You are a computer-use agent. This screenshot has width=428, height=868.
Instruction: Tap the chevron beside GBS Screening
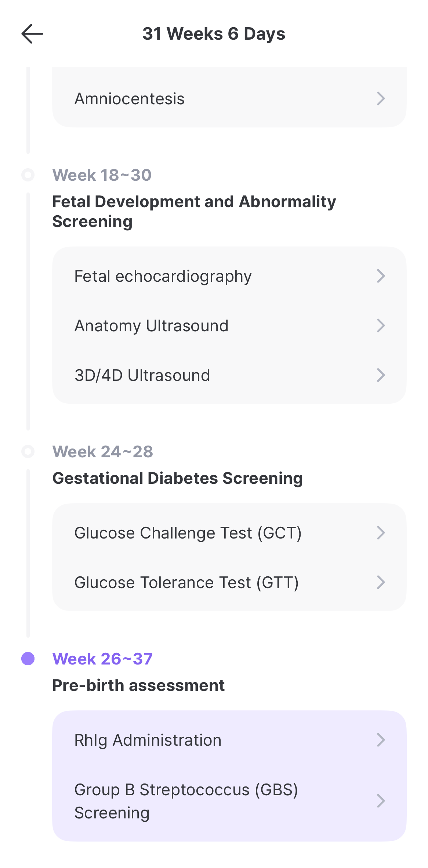[x=381, y=801]
